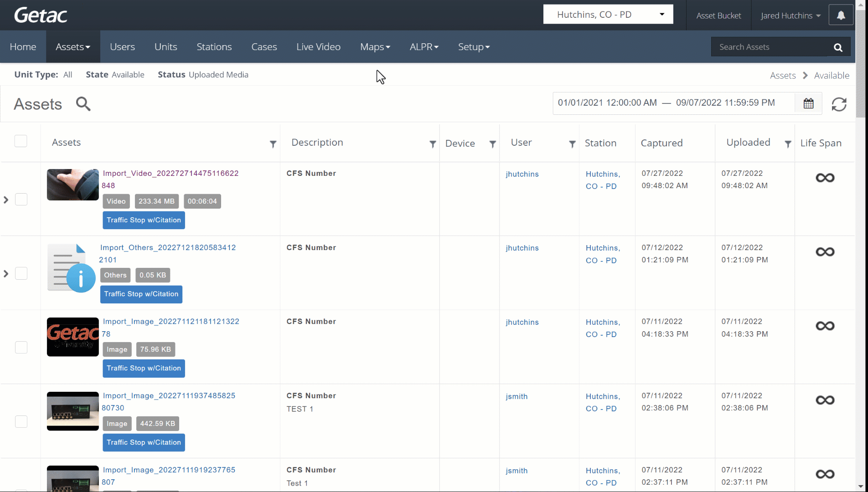
Task: Open asset Import_Video_202272714475116622
Action: pyautogui.click(x=170, y=173)
